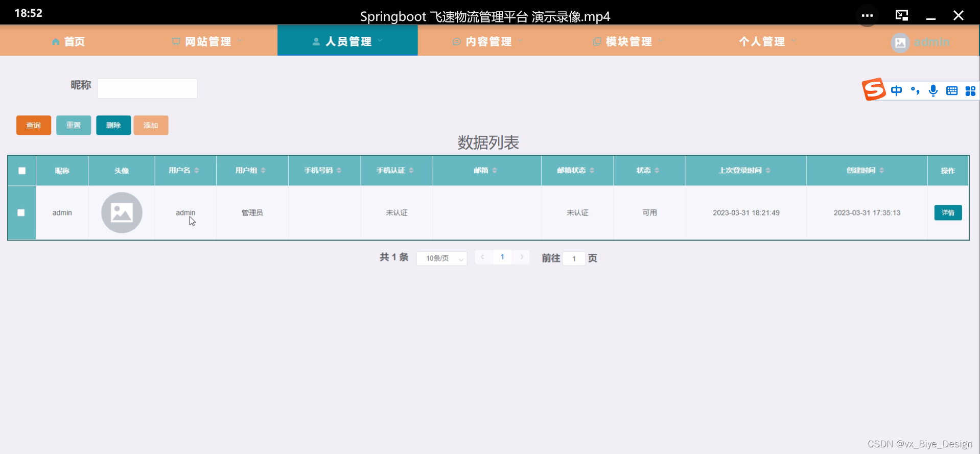Sort by 用户名 column arrows
This screenshot has height=454, width=980.
pos(197,170)
